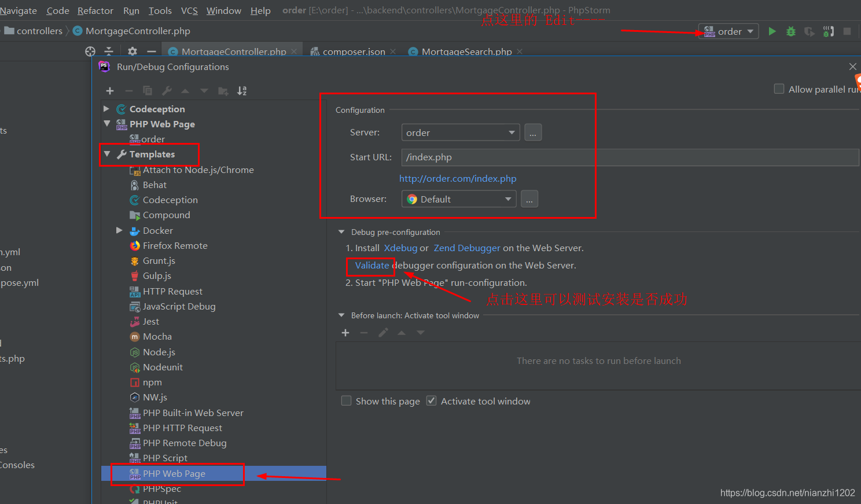Uncheck Activate tool window checkbox

[431, 400]
